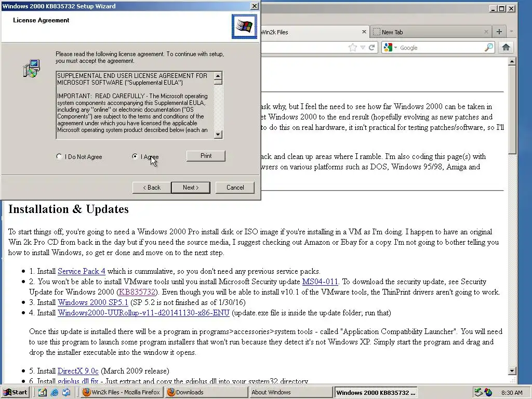Click the hardware removal tray icon
532x399 pixels.
click(478, 392)
